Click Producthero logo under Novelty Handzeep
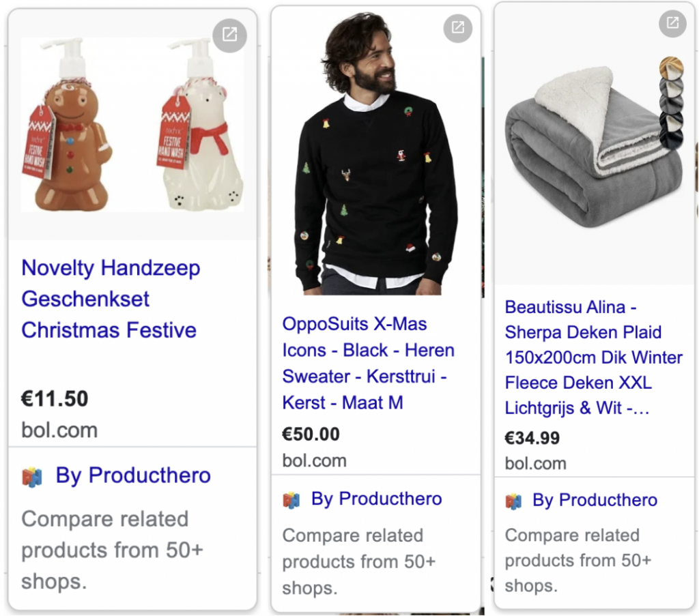This screenshot has height=616, width=699. 32,477
